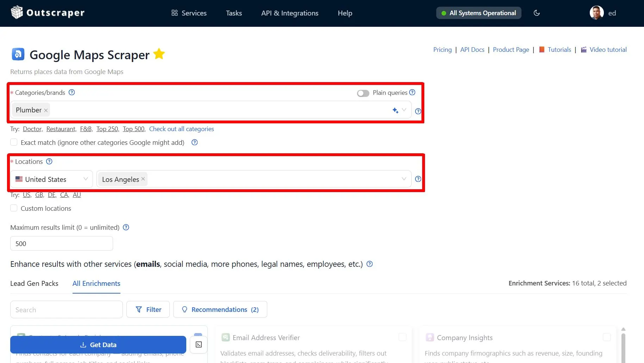Click the yellow favorite star icon
Image resolution: width=644 pixels, height=363 pixels.
(159, 54)
